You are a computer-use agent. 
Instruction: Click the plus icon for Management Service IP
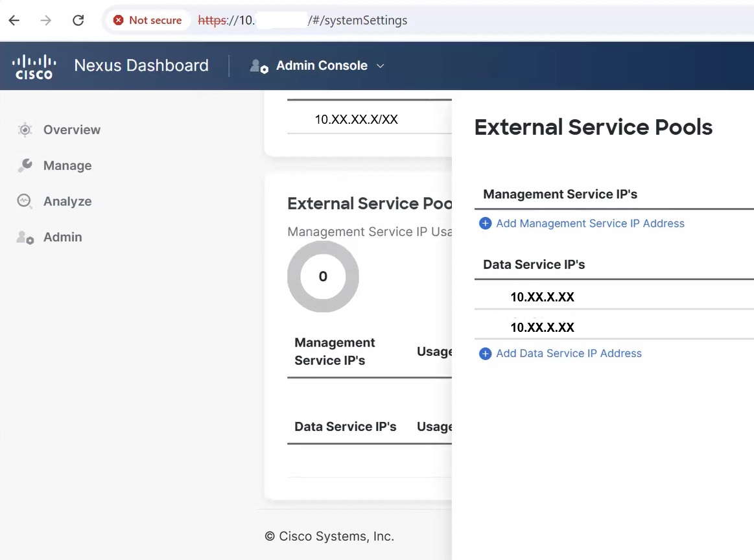pos(485,224)
